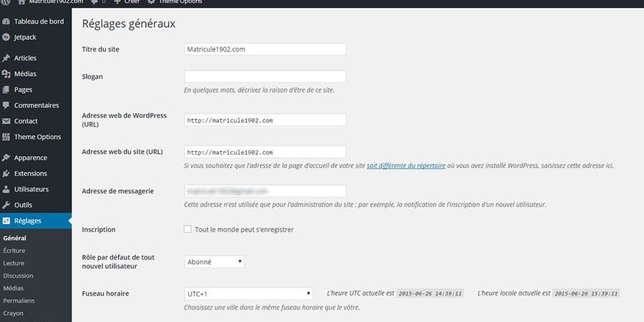Click the 'Inscription' label

click(99, 230)
